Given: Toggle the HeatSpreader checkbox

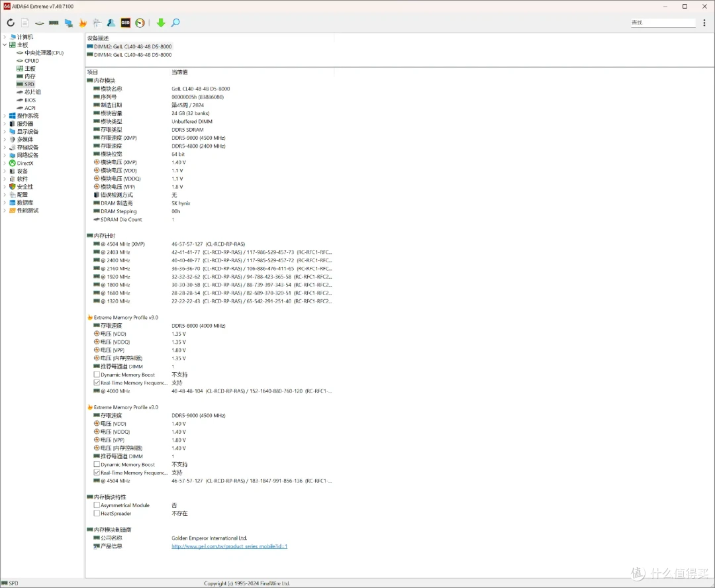Looking at the screenshot, I should click(97, 513).
